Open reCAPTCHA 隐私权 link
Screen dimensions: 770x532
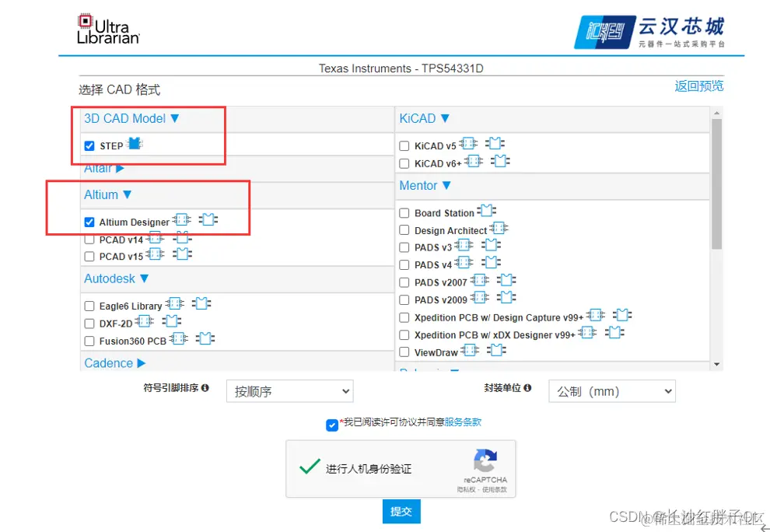466,490
